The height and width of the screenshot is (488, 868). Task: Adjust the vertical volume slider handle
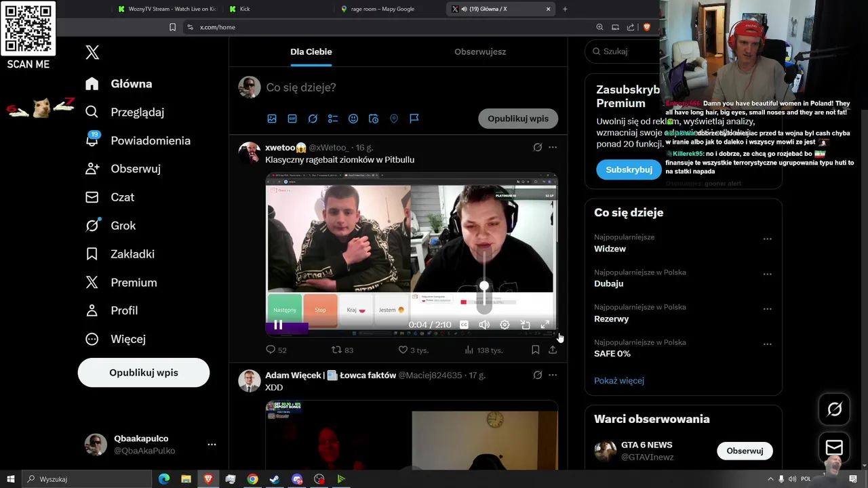(484, 287)
